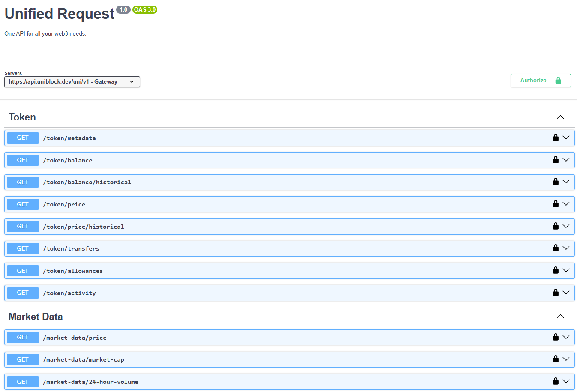Click GET badge for /token/balance/historical
The height and width of the screenshot is (392, 577).
(x=23, y=182)
